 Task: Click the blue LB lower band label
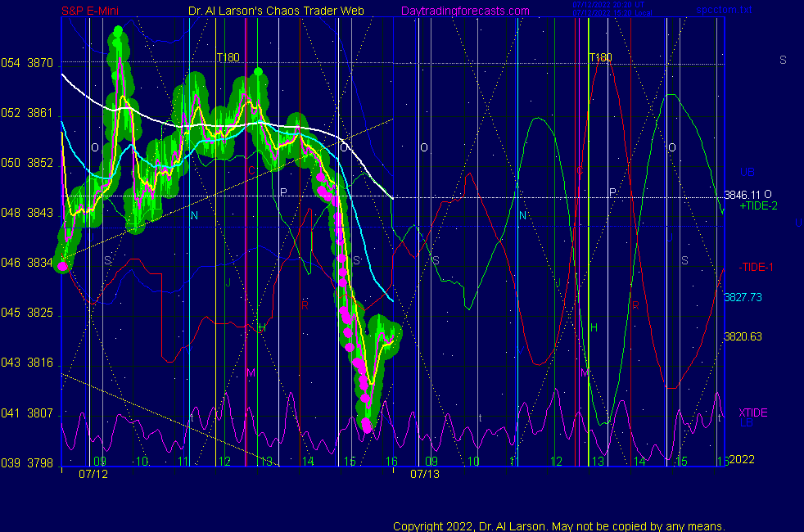pyautogui.click(x=747, y=423)
